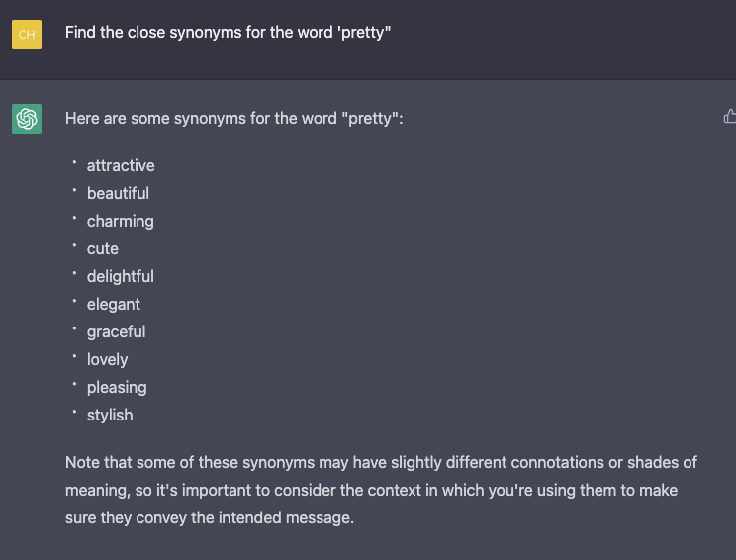This screenshot has width=736, height=560.
Task: Click the green ChatGPT logo icon
Action: tap(27, 119)
